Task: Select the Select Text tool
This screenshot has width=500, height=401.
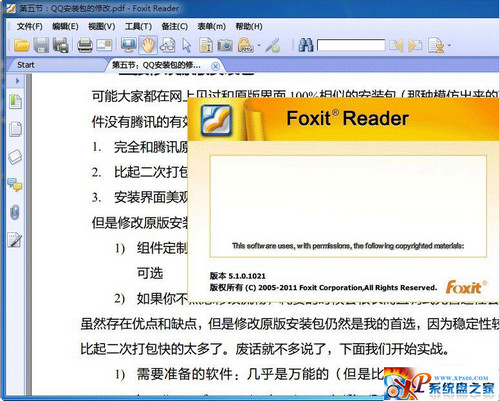Action: (206, 45)
